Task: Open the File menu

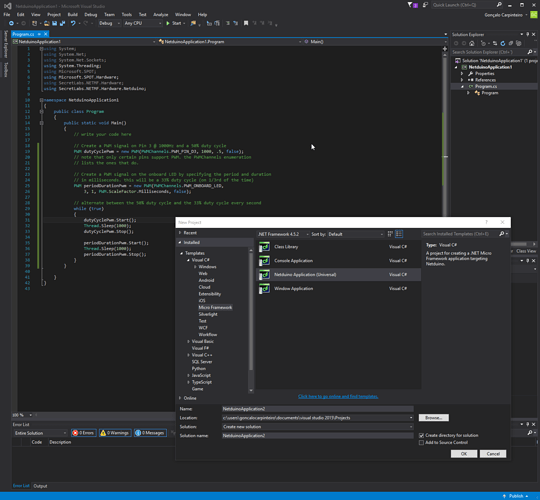Action: [x=7, y=14]
